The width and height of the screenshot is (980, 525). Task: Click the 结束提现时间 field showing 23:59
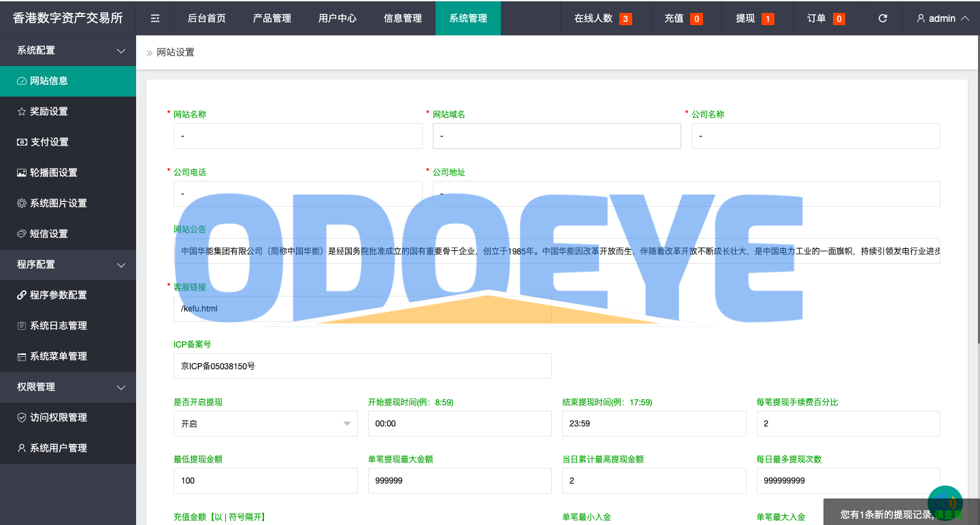654,424
